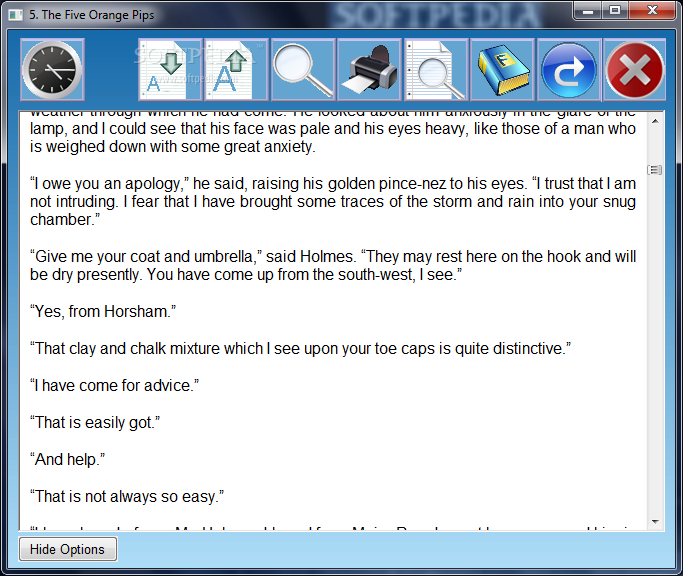Open the blue dictionary book icon
Viewport: 683px width, 576px height.
[x=503, y=70]
